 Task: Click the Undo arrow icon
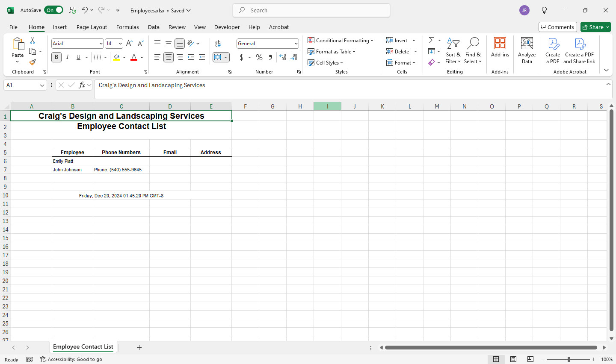85,10
